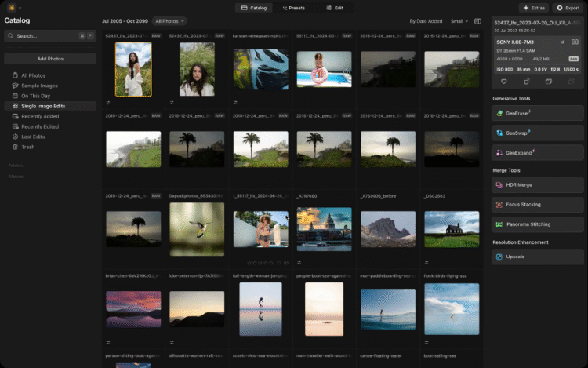Screen dimensions: 588x368
Task: Click the HDR Merge icon
Action: [x=499, y=185]
